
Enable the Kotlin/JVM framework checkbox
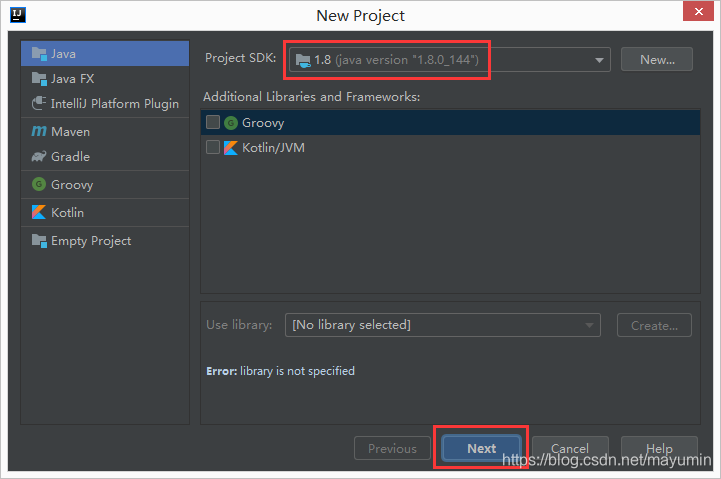(x=212, y=147)
